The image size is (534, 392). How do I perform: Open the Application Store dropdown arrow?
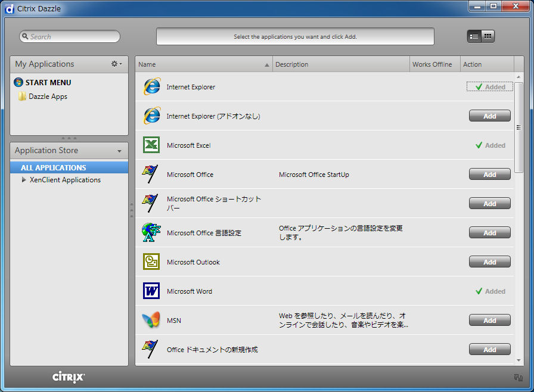coord(119,151)
